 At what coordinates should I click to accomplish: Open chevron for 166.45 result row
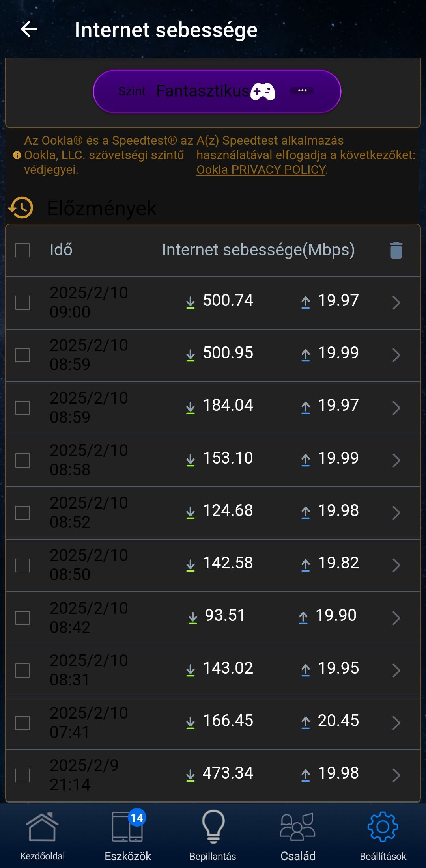[x=396, y=723]
